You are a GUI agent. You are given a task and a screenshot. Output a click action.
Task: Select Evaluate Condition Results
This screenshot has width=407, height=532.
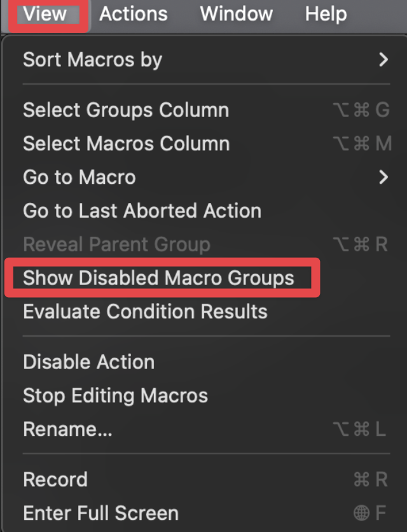(145, 312)
